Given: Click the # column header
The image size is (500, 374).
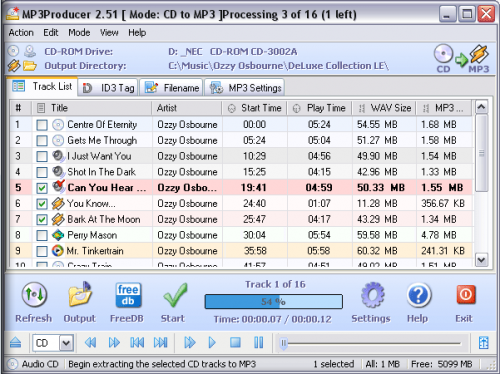Looking at the screenshot, I should tap(21, 108).
